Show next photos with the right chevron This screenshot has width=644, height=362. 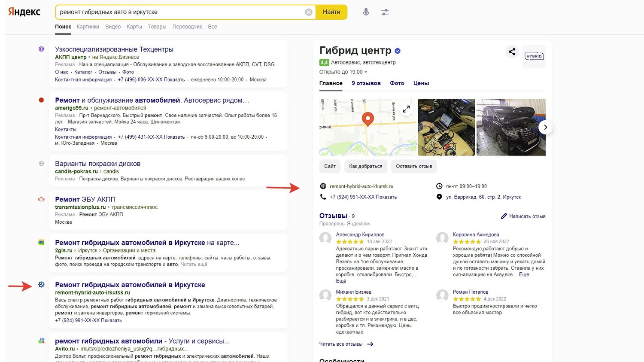(545, 127)
